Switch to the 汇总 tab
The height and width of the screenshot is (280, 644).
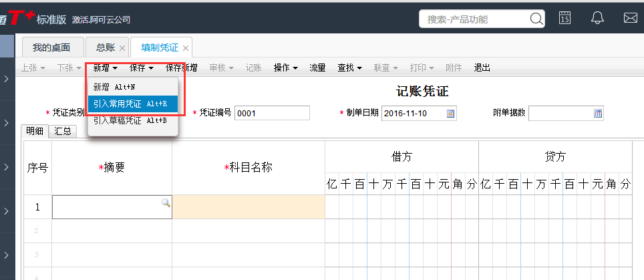click(63, 131)
